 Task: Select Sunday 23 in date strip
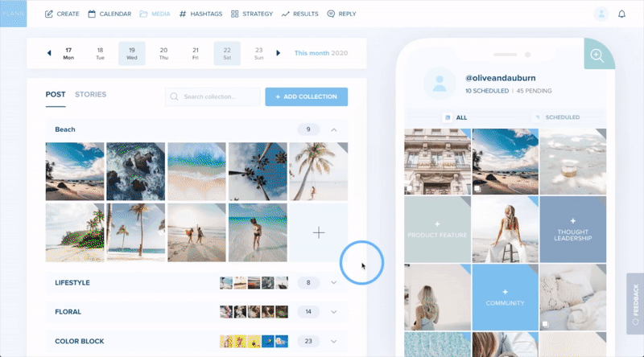258,53
